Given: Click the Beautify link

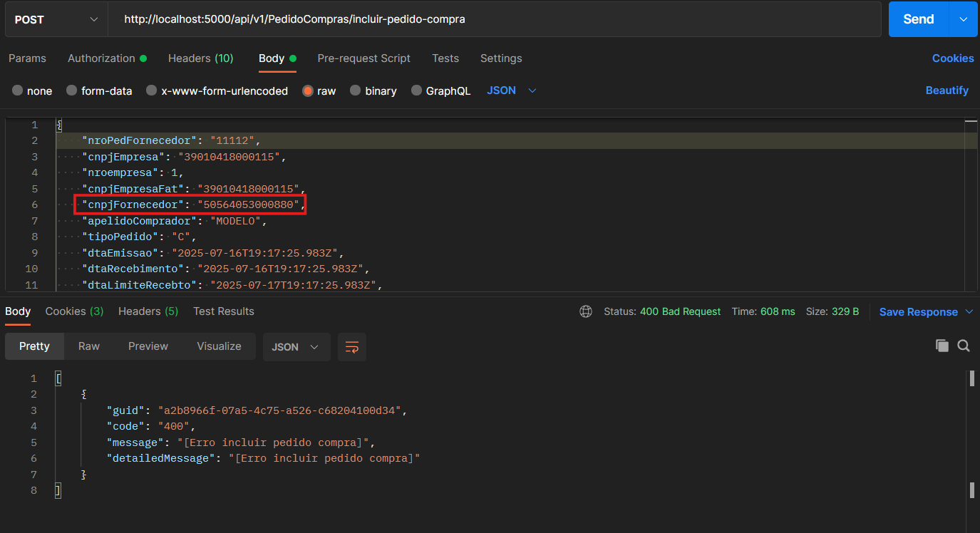Looking at the screenshot, I should point(947,90).
